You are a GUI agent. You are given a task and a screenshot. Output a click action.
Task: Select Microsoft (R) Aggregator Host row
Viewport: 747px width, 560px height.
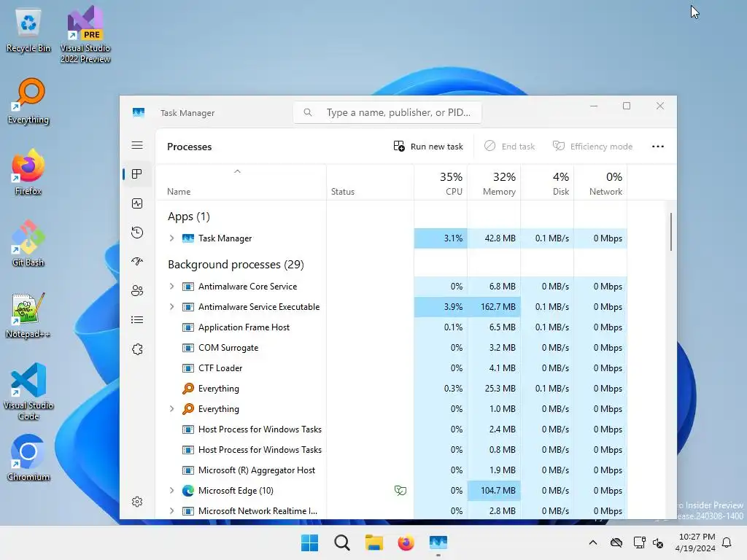pos(392,470)
